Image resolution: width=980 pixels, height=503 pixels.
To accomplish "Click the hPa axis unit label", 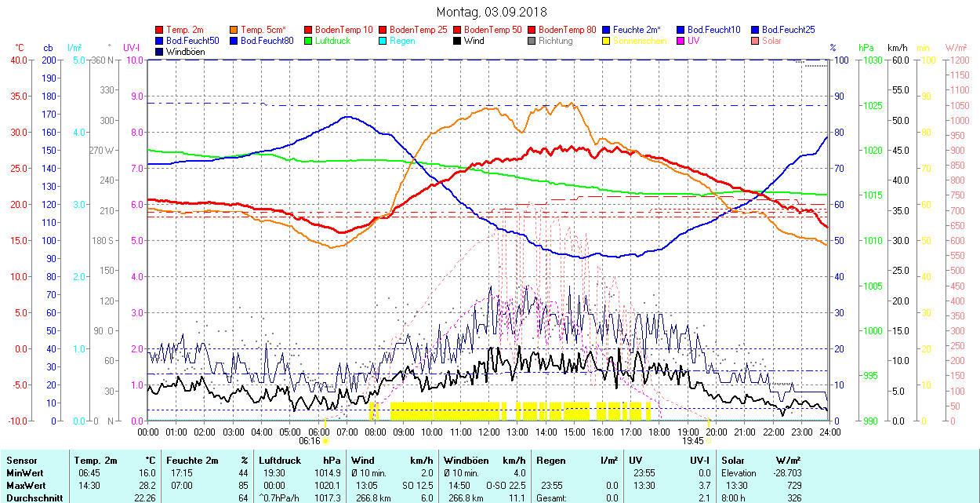I will [866, 48].
